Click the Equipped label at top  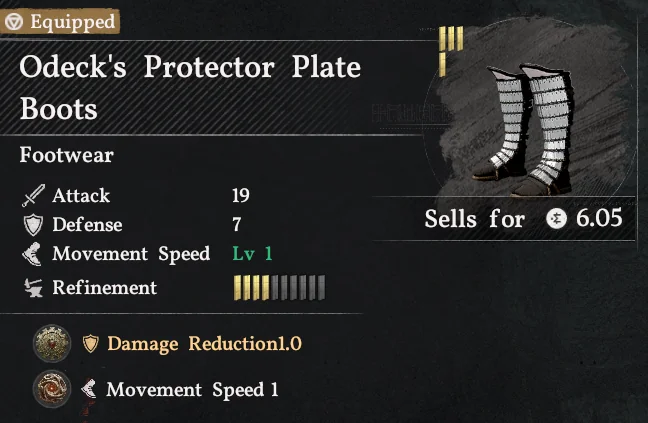pos(70,20)
